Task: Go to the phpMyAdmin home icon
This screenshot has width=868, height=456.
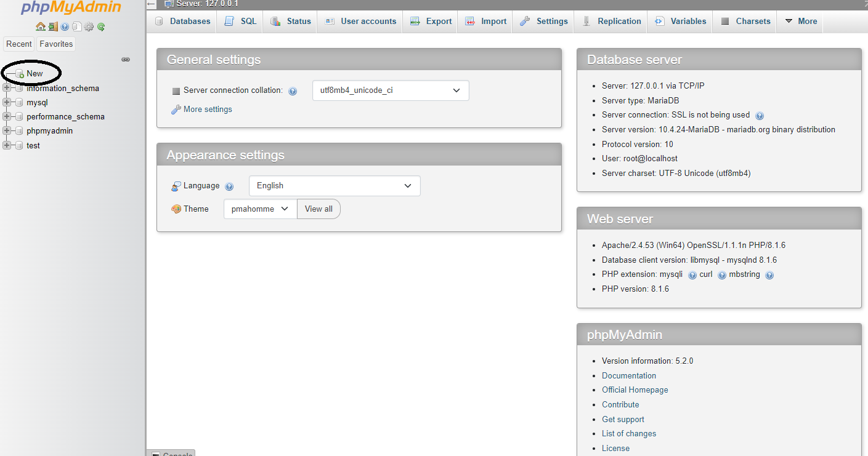Action: [41, 26]
